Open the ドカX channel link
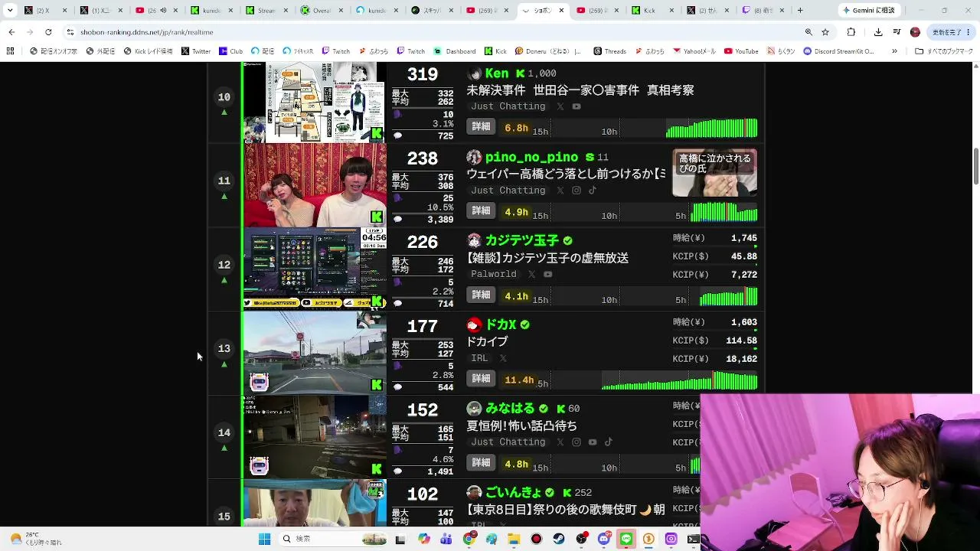980x551 pixels. tap(501, 324)
